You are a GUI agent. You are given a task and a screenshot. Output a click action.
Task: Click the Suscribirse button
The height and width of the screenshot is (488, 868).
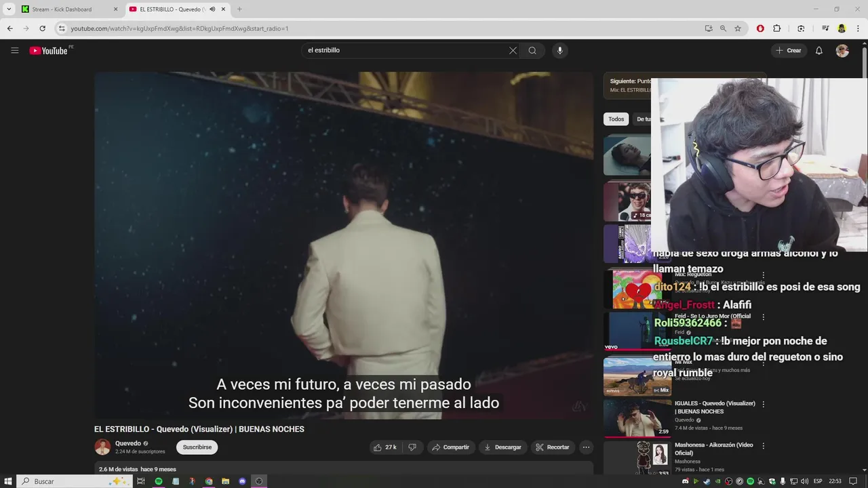(x=197, y=447)
